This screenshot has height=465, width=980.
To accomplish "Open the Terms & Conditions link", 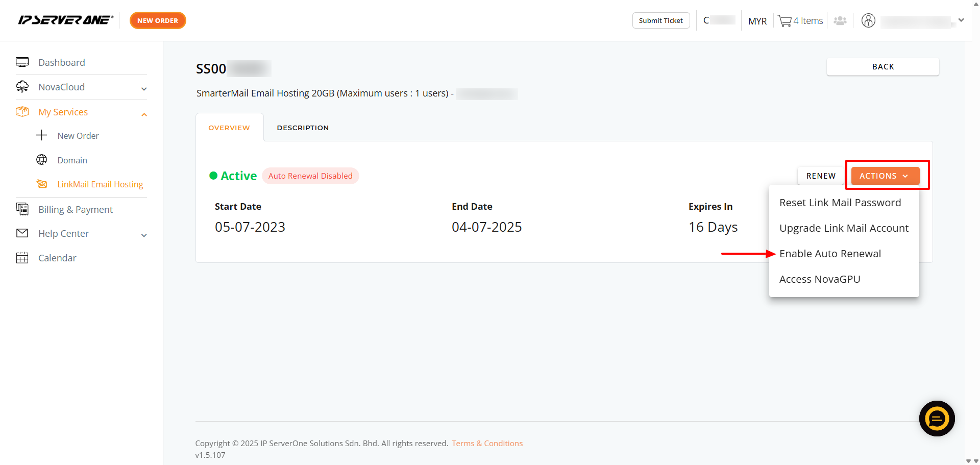I will click(x=487, y=443).
